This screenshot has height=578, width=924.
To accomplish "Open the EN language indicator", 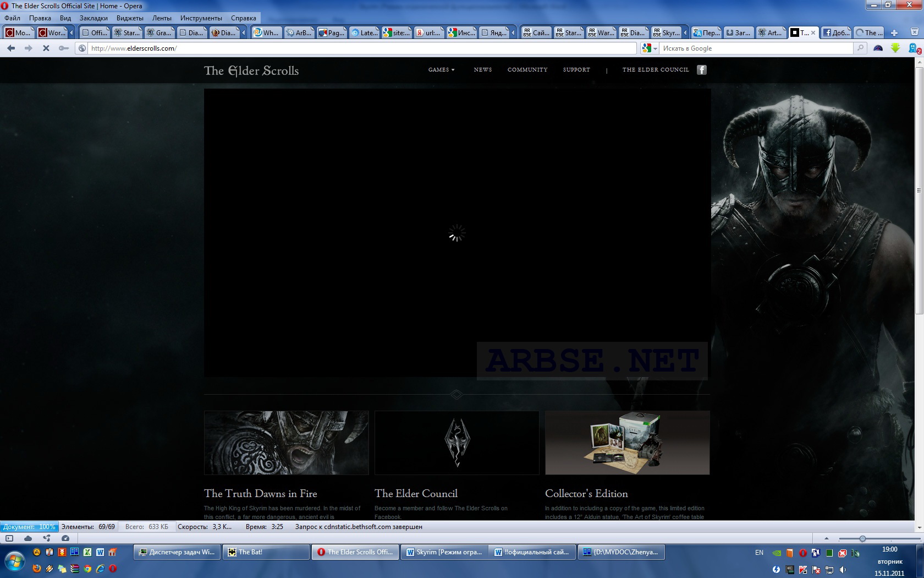I will click(x=759, y=553).
